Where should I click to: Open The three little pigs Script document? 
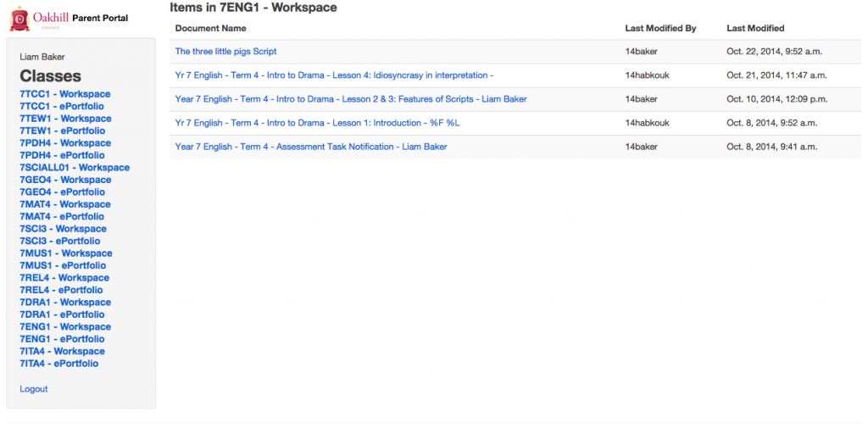tap(225, 52)
